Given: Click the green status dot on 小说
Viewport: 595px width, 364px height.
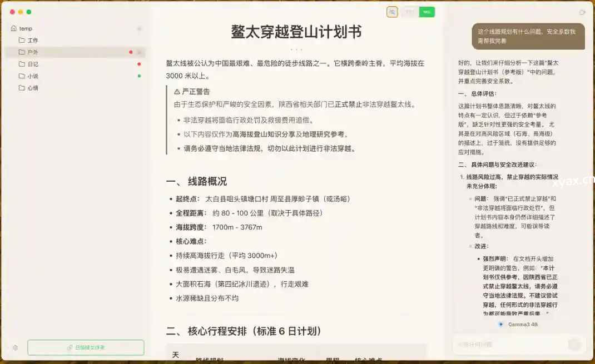Looking at the screenshot, I should click(x=139, y=76).
